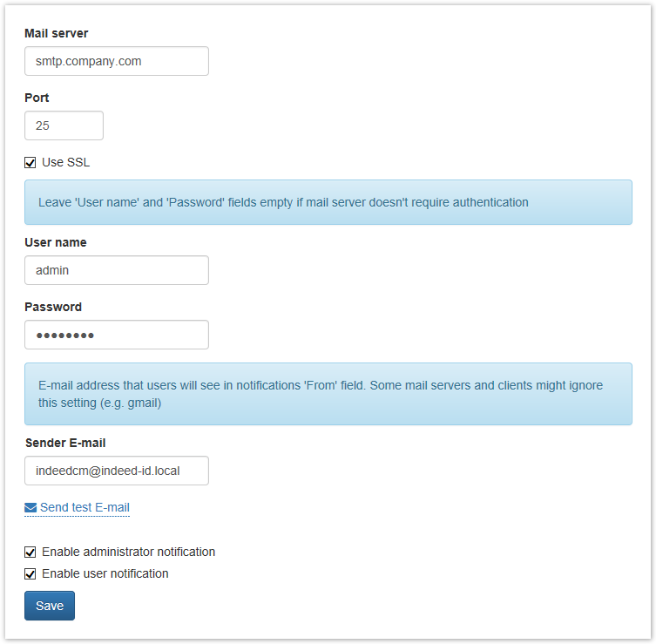Viewport: 656px width, 644px height.
Task: Click the User name label text
Action: point(56,243)
